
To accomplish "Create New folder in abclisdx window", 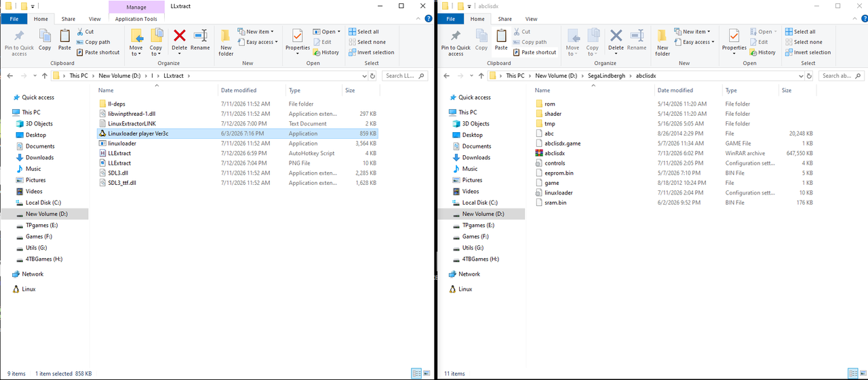I will pos(663,42).
